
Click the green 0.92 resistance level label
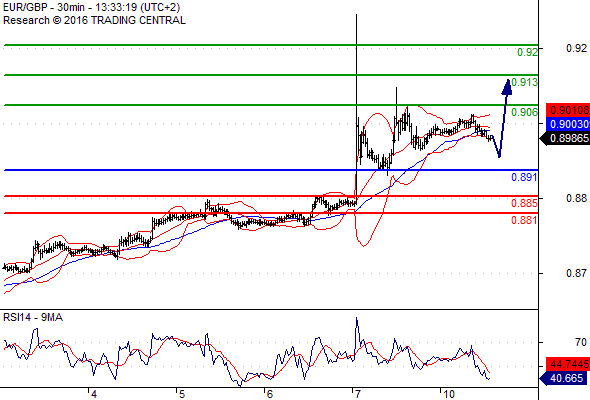click(x=527, y=52)
